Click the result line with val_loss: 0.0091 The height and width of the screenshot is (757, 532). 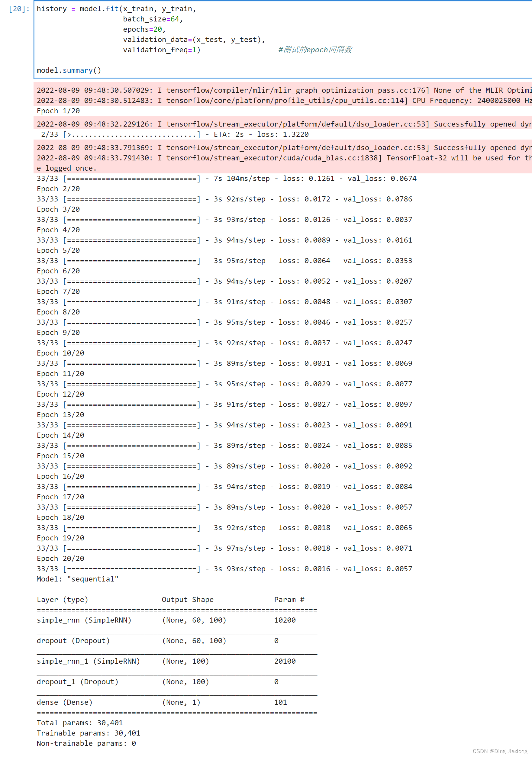pos(224,425)
